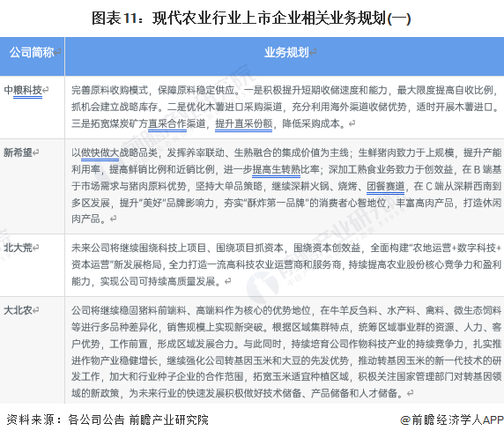Click the business plan text for 大北农
The height and width of the screenshot is (438, 504).
(286, 352)
